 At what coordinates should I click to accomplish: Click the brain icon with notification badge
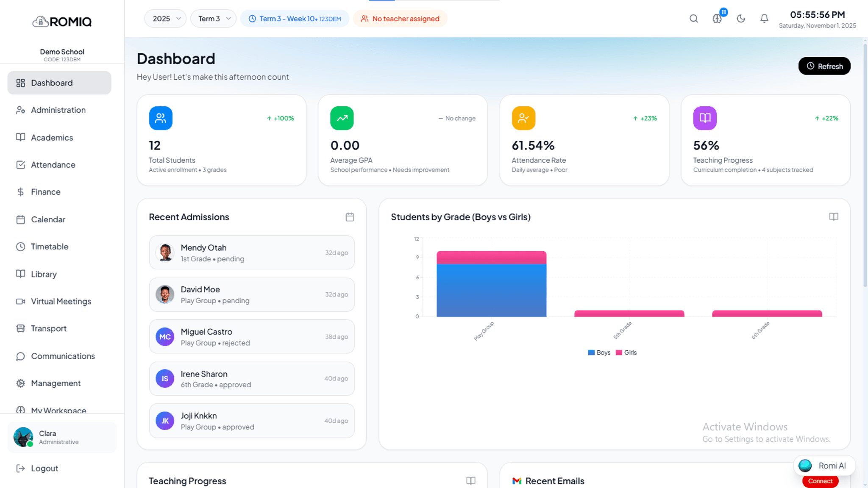click(717, 18)
